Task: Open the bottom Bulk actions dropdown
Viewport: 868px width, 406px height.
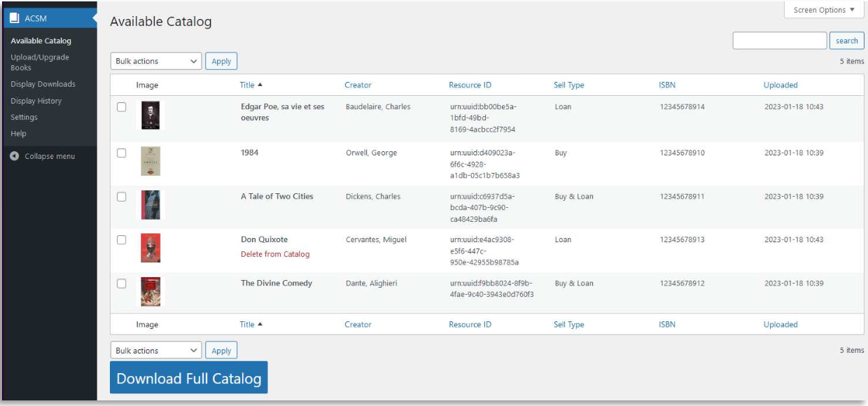Action: (x=155, y=350)
